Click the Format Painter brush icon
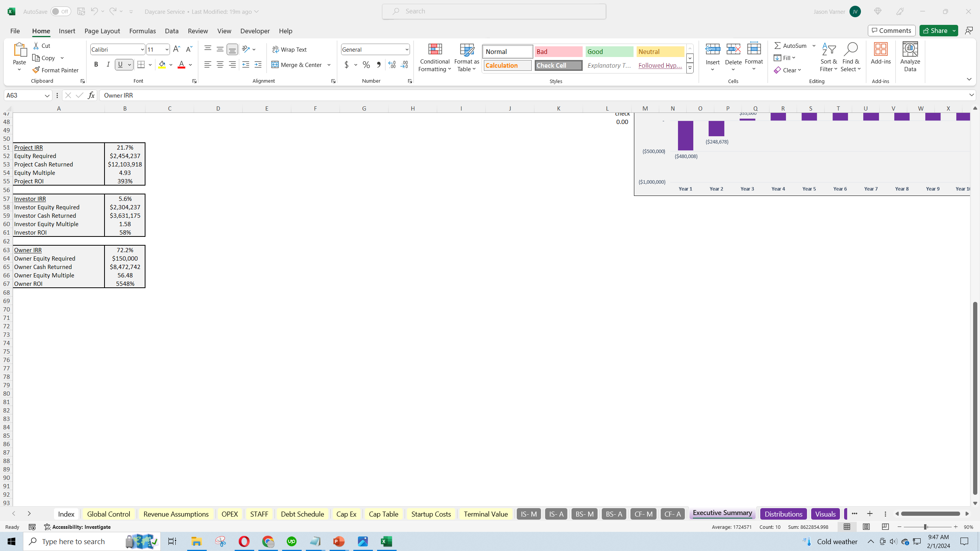This screenshot has width=980, height=551. 36,70
